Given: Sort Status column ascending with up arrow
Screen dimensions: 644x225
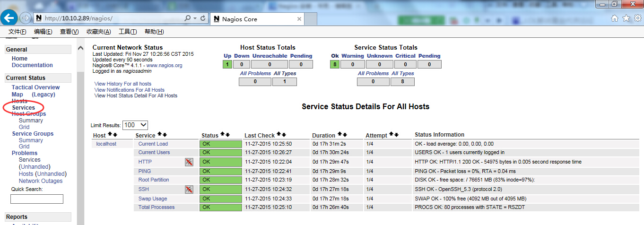Looking at the screenshot, I should pyautogui.click(x=222, y=135).
